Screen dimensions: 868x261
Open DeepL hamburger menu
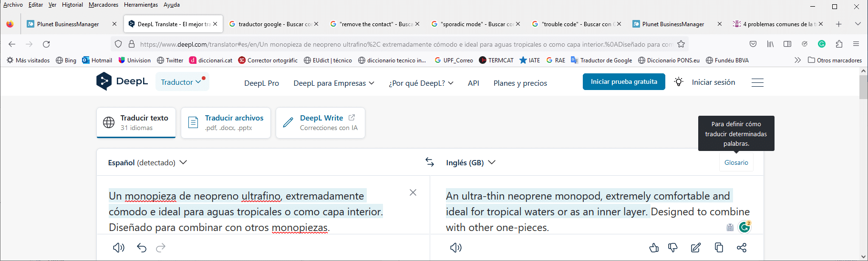(757, 82)
